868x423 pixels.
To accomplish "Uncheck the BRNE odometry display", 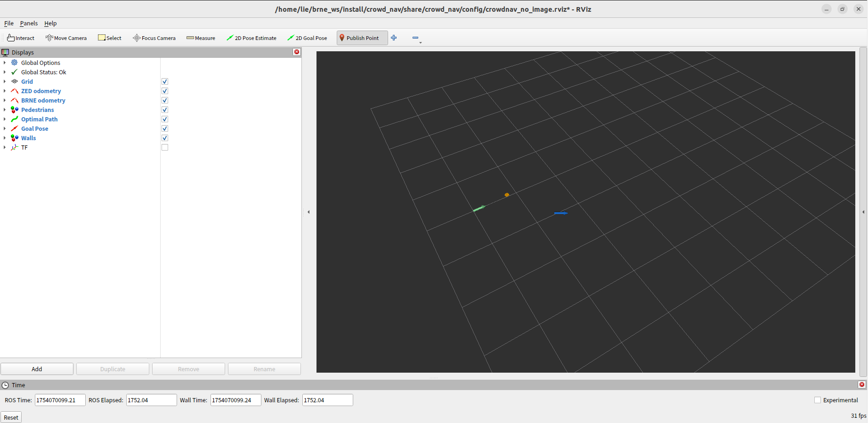I will pos(165,100).
